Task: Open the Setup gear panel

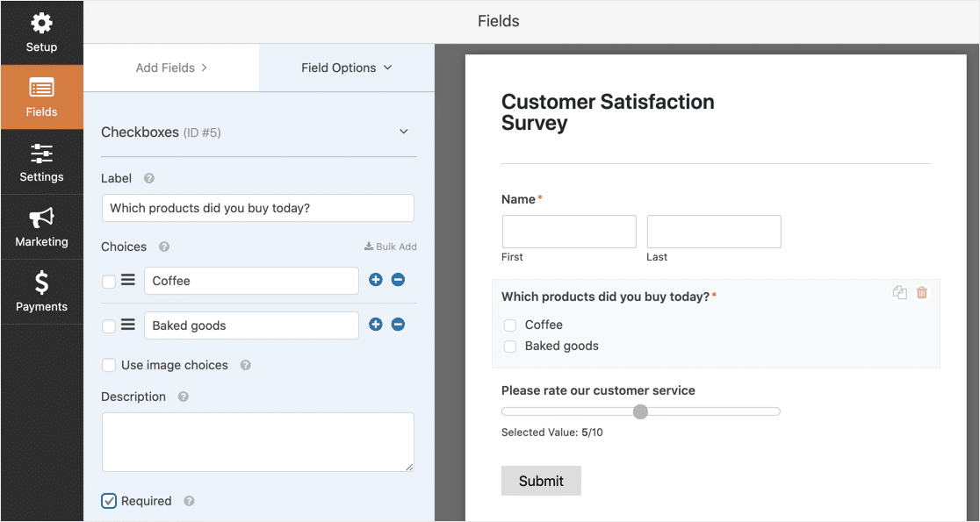Action: [x=41, y=32]
